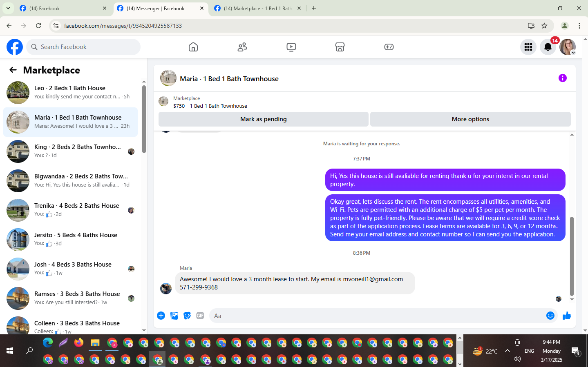Open the purple conversation information icon
The image size is (588, 367).
pos(563,78)
